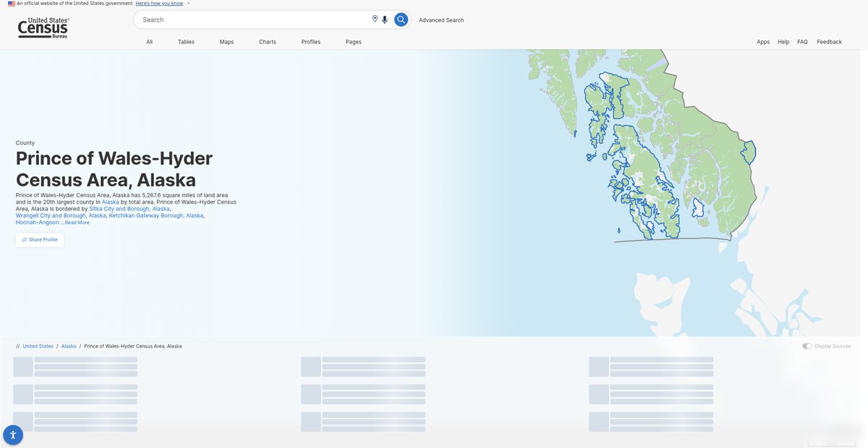Open the Apps menu link
This screenshot has height=448, width=868.
[x=763, y=42]
